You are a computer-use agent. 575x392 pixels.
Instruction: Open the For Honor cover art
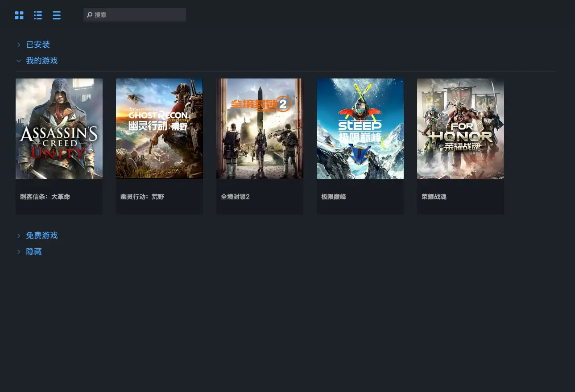[x=460, y=128]
